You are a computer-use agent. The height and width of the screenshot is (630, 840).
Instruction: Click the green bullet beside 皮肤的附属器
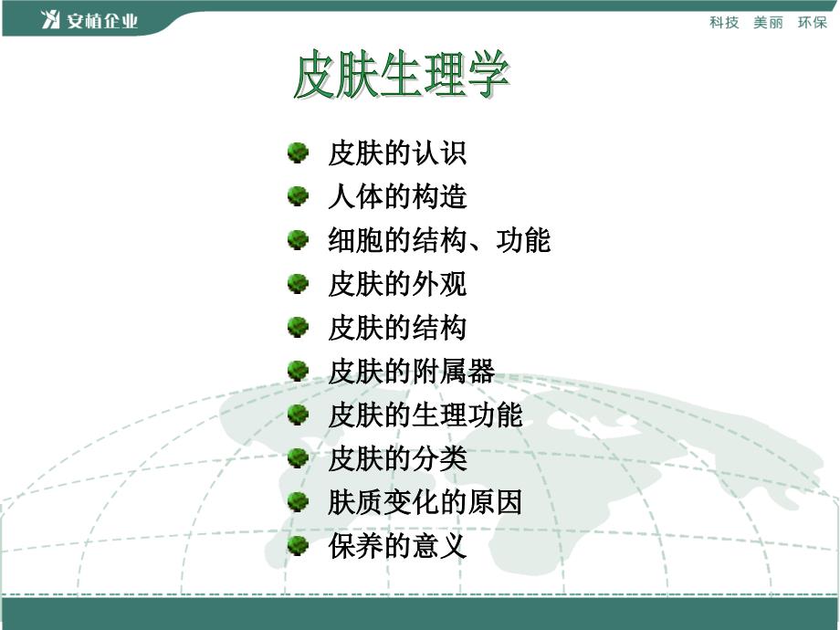point(298,371)
